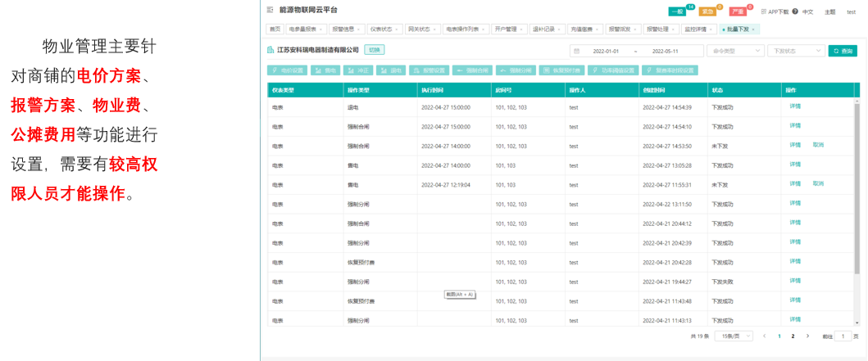Click the 强制合闸 toolbar button
The width and height of the screenshot is (868, 361).
point(472,70)
